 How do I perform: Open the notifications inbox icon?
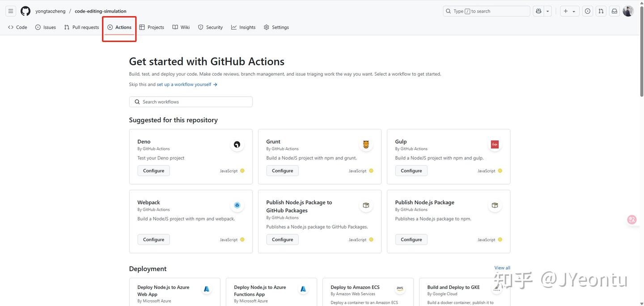pos(614,11)
